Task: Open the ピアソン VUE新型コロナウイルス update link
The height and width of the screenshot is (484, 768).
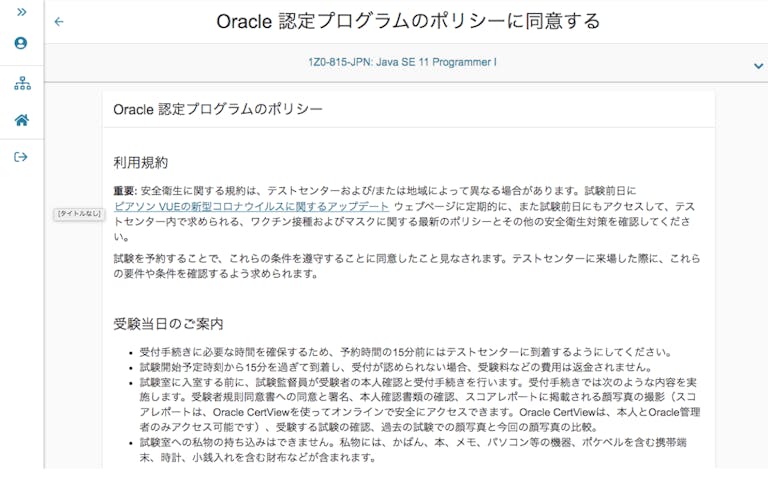Action: 251,206
